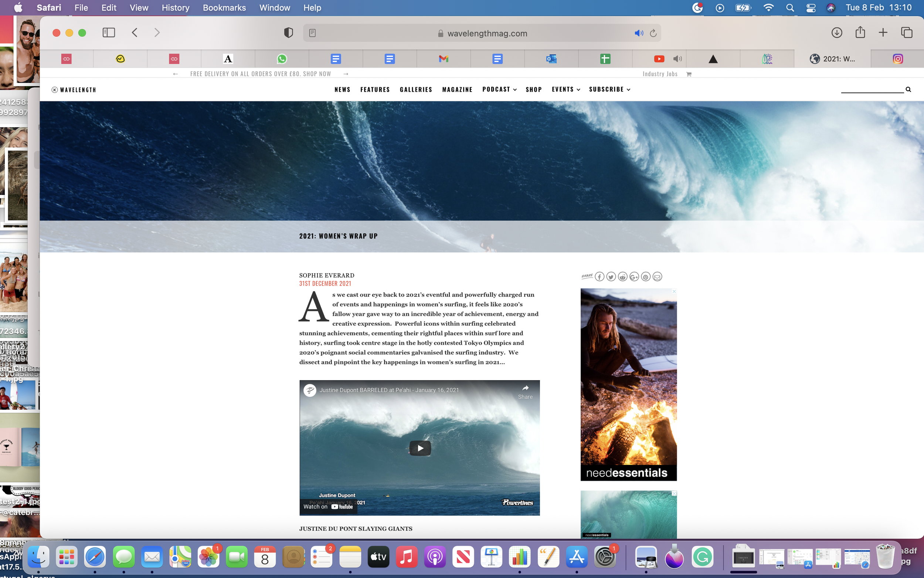Open the Trash in the Dock

(885, 557)
